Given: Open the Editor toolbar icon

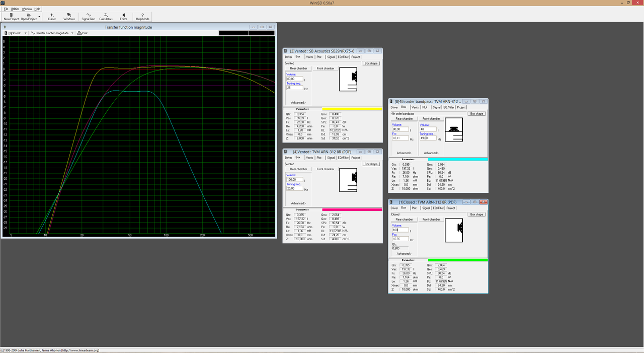Looking at the screenshot, I should 123,17.
